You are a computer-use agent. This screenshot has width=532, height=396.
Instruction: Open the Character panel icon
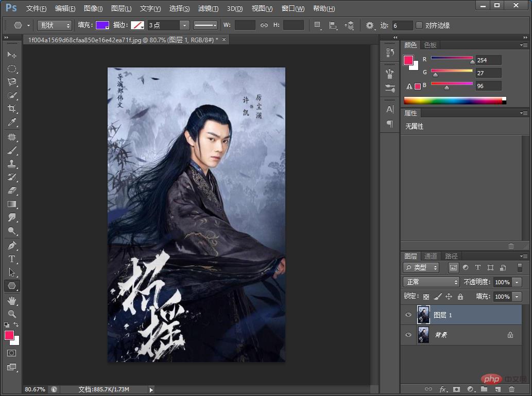(x=390, y=109)
